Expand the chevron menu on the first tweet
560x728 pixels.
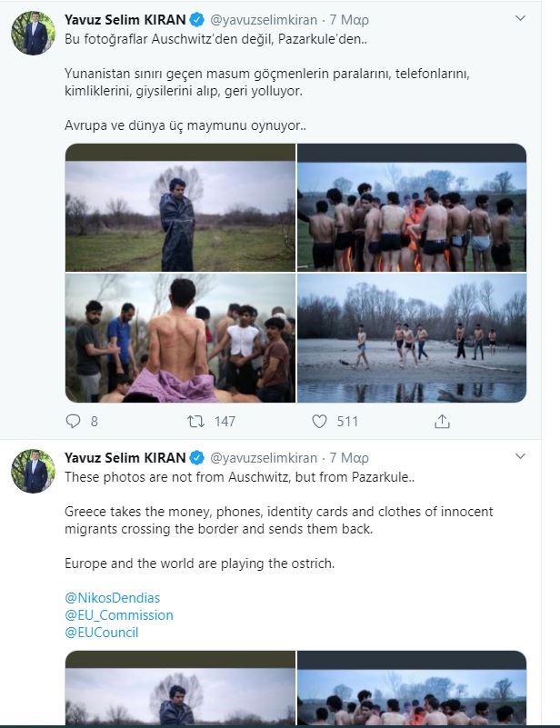519,18
